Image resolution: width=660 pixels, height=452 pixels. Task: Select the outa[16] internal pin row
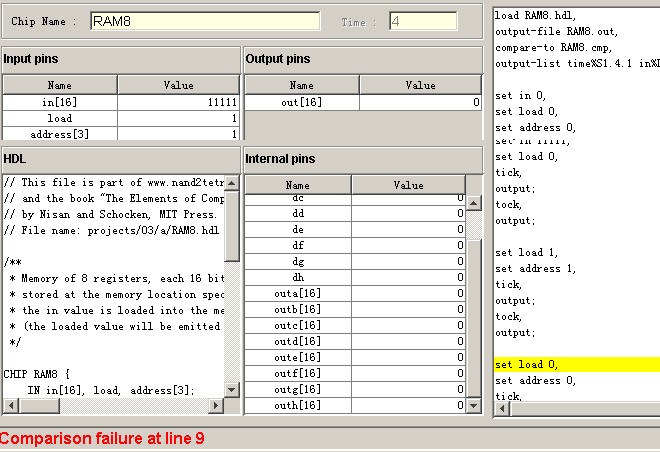(355, 293)
